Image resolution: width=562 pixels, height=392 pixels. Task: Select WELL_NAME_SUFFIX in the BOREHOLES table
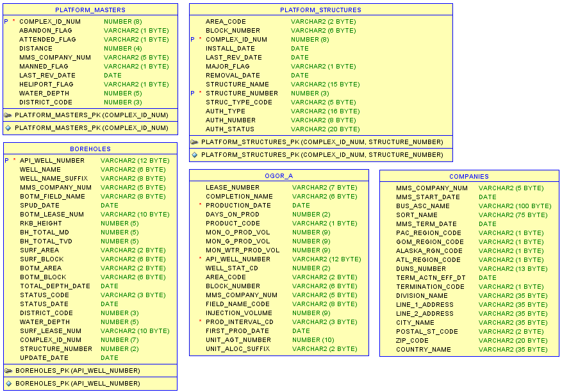[54, 179]
